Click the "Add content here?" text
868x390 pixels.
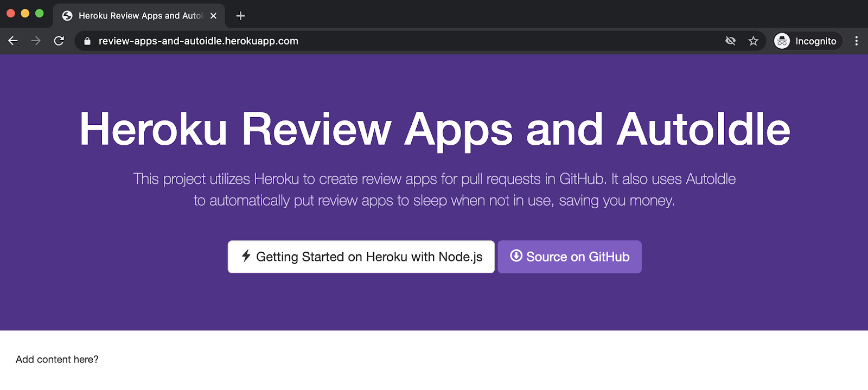(x=57, y=360)
